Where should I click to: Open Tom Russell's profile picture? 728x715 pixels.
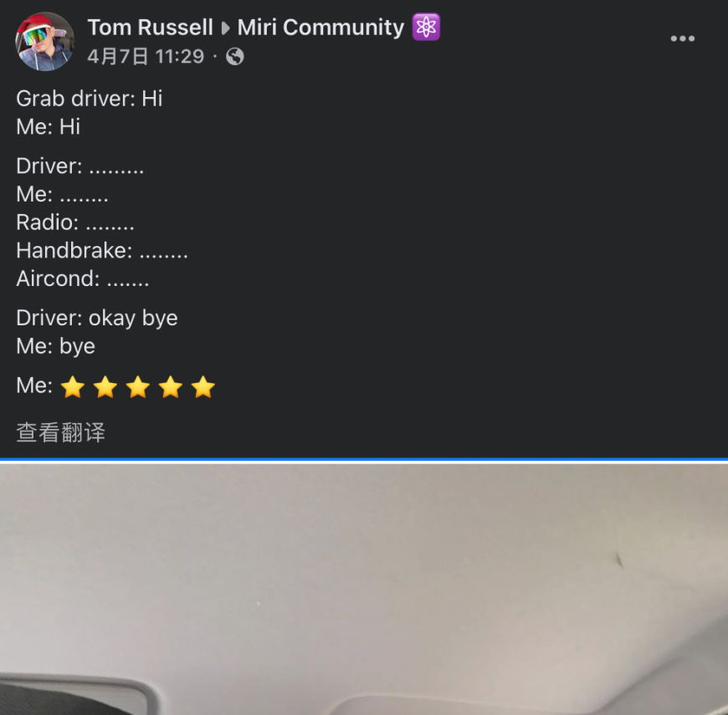click(x=44, y=41)
